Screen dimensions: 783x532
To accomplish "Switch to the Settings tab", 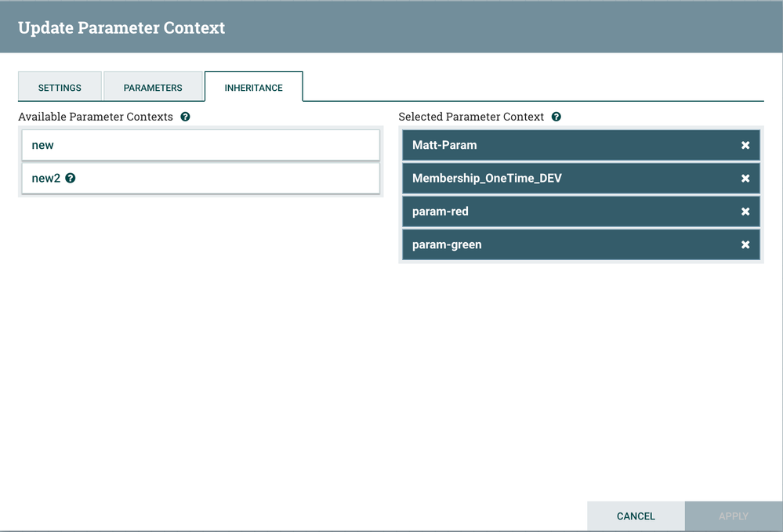I will 60,88.
